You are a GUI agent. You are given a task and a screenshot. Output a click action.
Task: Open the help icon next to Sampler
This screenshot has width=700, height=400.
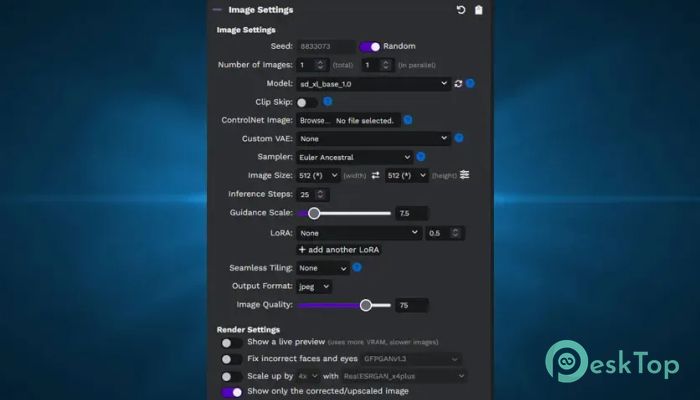click(x=421, y=157)
